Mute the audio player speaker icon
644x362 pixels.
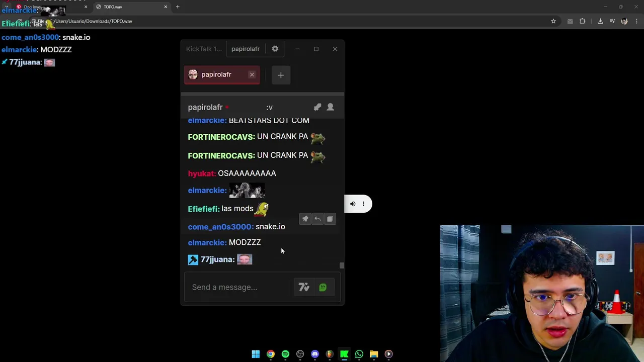[x=353, y=204]
